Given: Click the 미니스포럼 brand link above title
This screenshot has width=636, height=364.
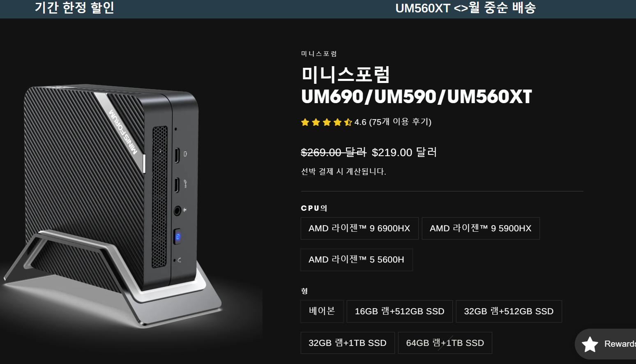Looking at the screenshot, I should point(319,54).
